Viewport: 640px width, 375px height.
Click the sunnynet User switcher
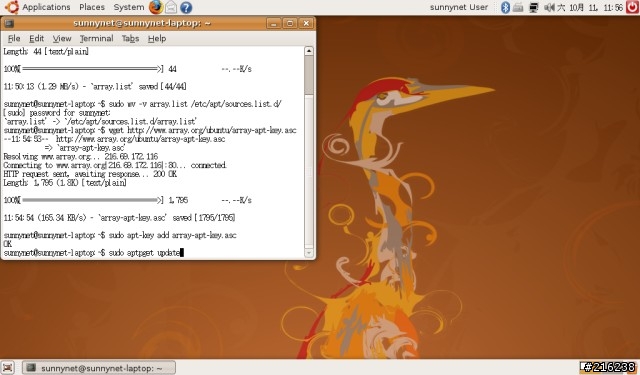[x=459, y=7]
